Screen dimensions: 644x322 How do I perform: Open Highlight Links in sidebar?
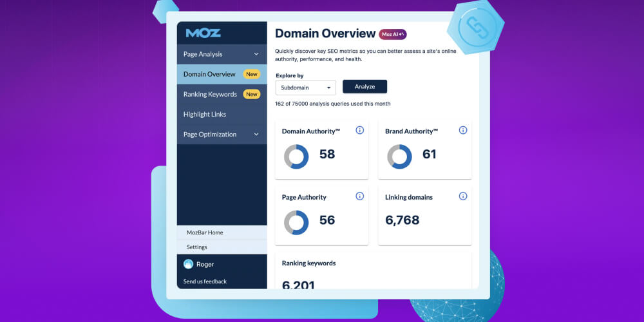pos(222,114)
